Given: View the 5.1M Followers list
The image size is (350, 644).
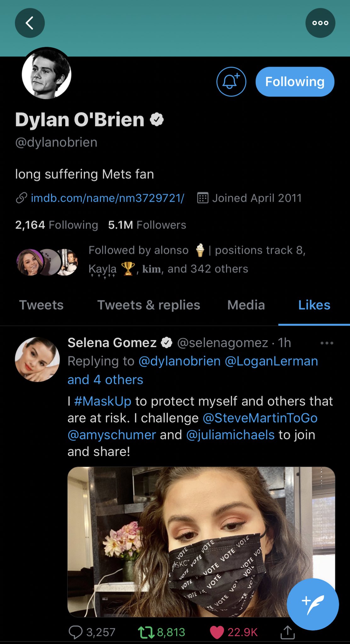Looking at the screenshot, I should 147,225.
